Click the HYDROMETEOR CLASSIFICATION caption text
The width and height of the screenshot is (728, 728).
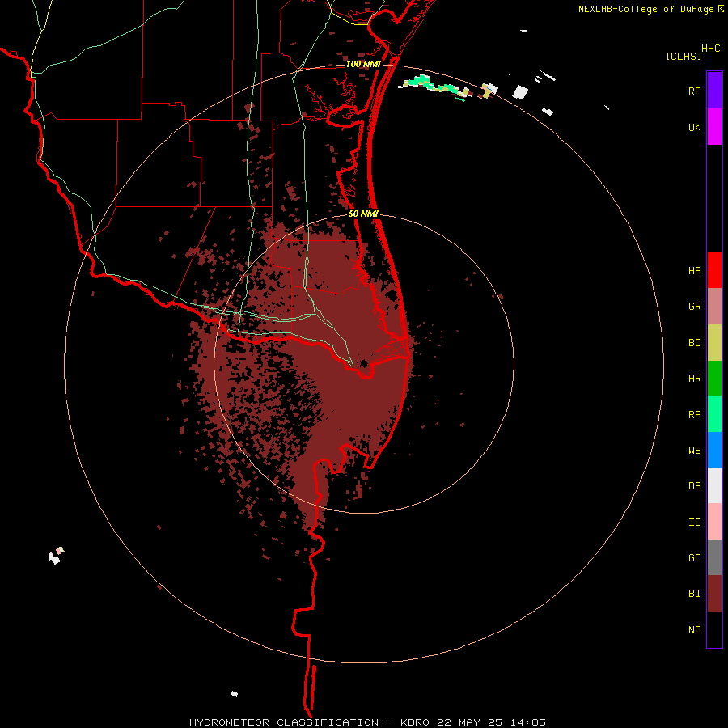click(x=284, y=722)
